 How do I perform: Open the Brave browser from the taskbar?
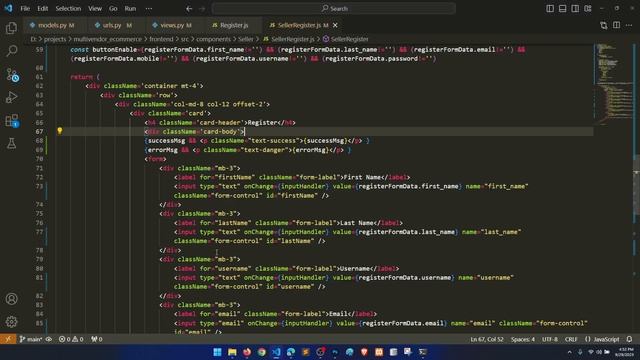(x=364, y=352)
